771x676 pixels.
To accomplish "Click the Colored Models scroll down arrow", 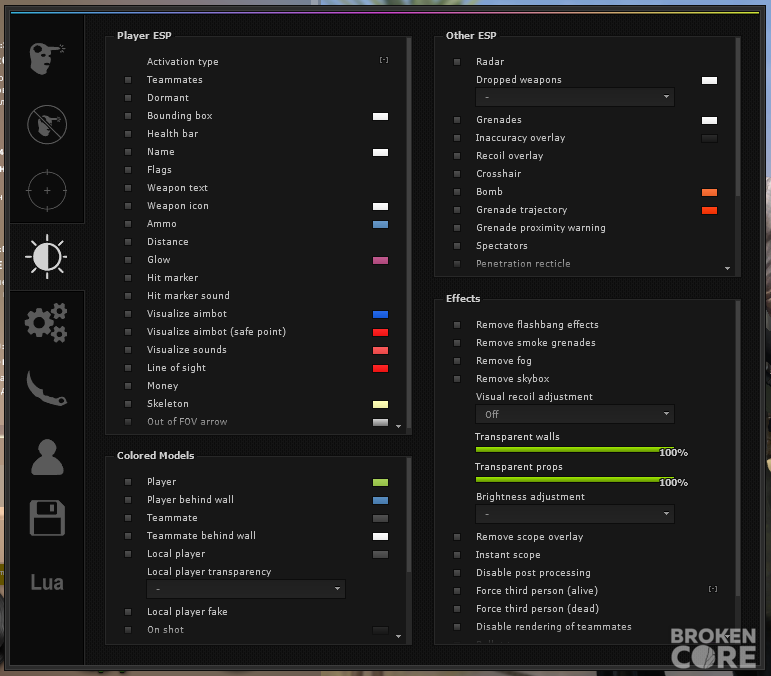I will coord(398,636).
